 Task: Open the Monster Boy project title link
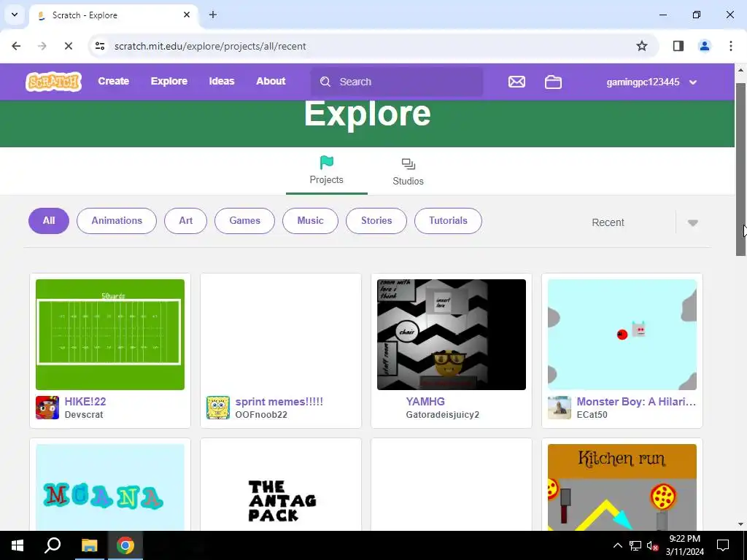[x=636, y=402]
